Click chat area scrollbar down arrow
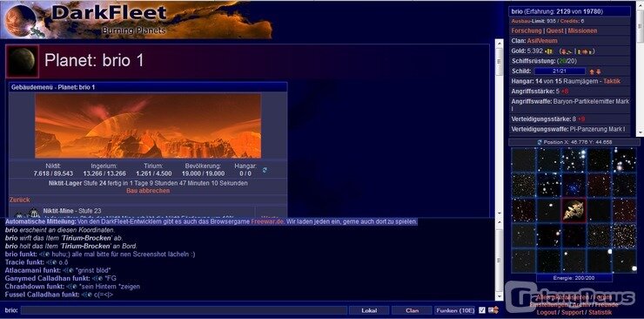 click(499, 295)
